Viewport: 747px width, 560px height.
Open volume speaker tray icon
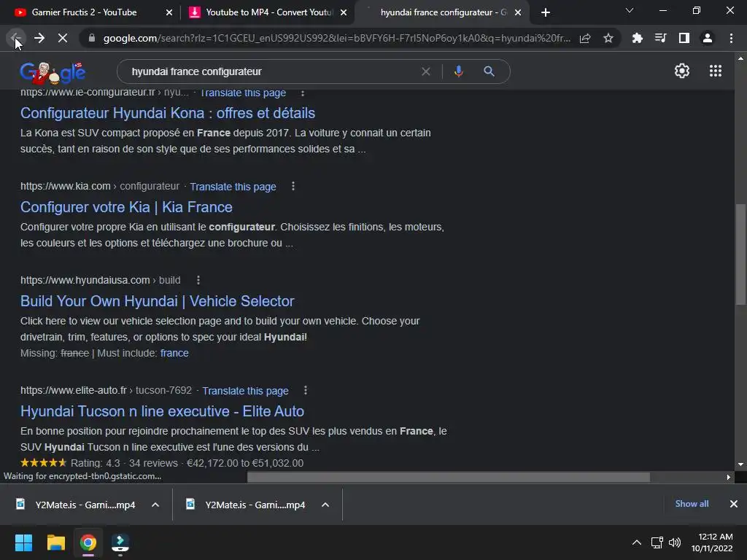(x=675, y=542)
